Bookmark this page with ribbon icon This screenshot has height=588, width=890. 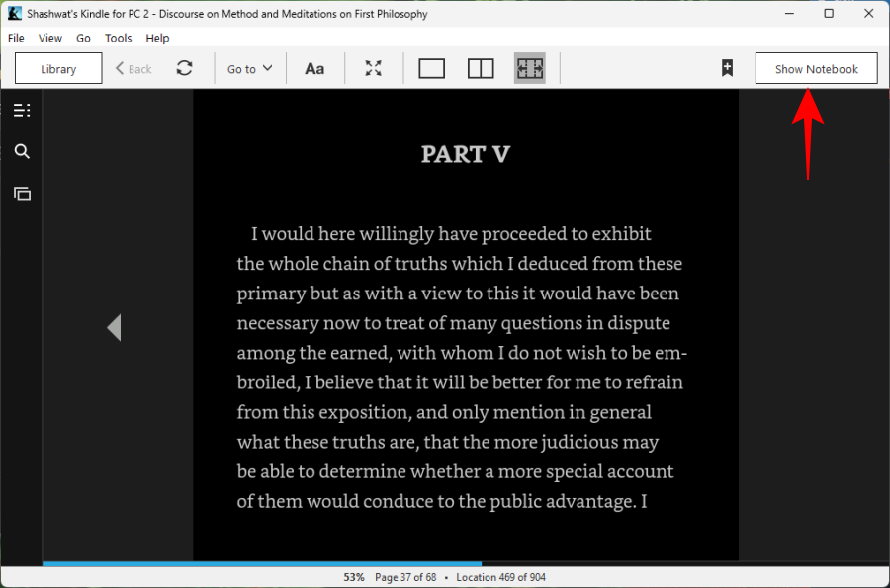(x=727, y=68)
